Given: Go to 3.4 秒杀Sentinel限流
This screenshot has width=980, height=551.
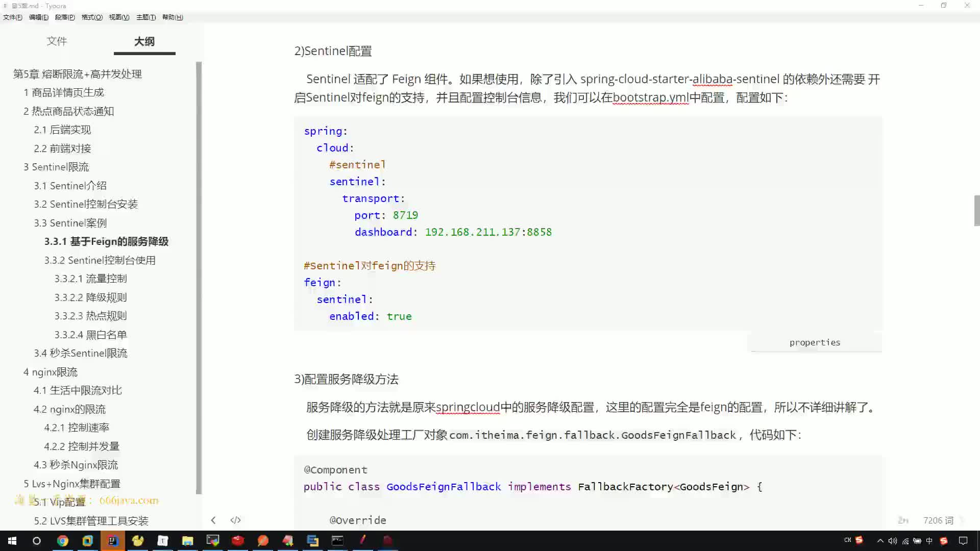Looking at the screenshot, I should 81,353.
